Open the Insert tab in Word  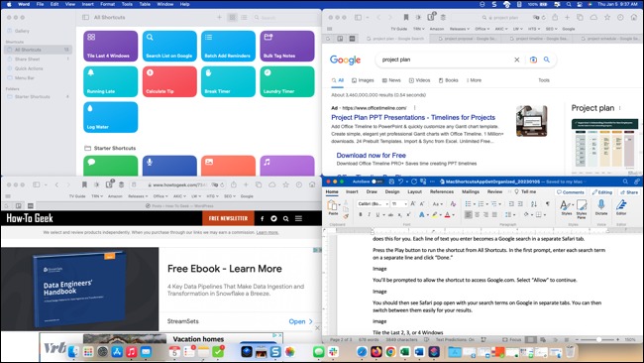[352, 191]
